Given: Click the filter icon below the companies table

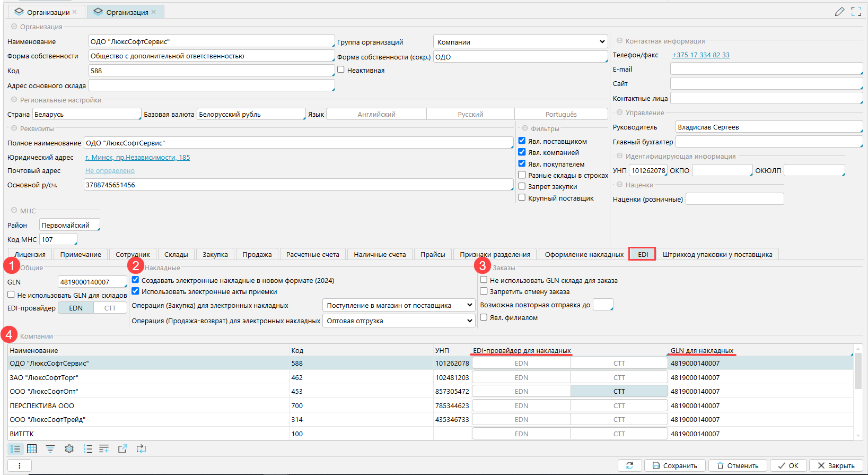Looking at the screenshot, I should (50, 449).
